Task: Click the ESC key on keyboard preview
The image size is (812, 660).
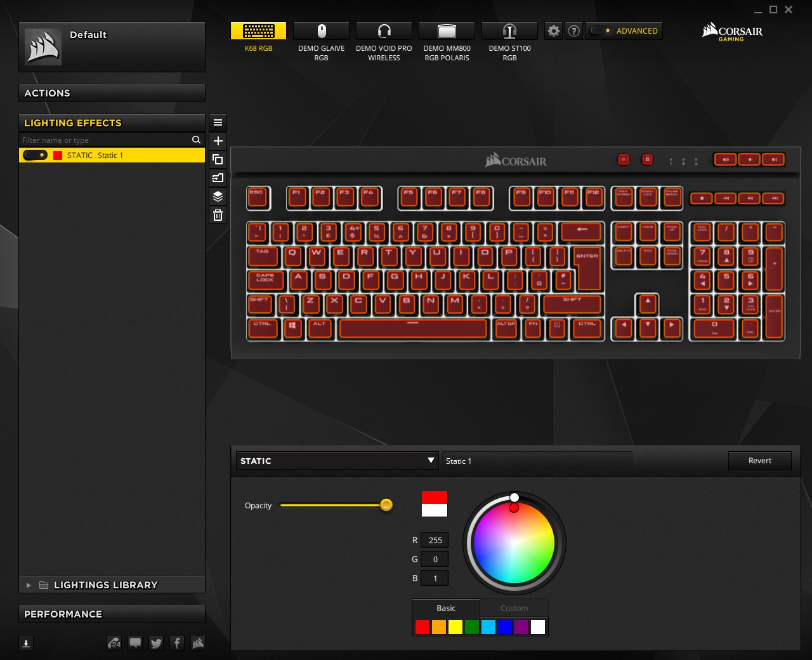Action: coord(258,197)
